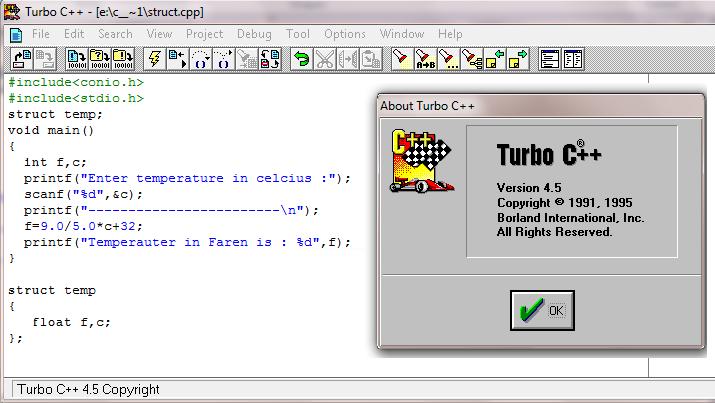Open the Help menu

pos(450,34)
